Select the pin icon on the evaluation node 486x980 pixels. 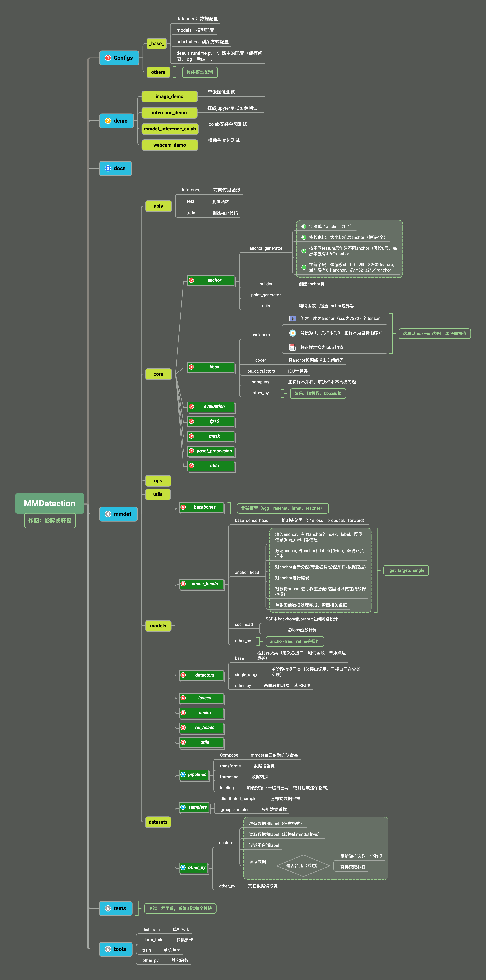point(192,407)
